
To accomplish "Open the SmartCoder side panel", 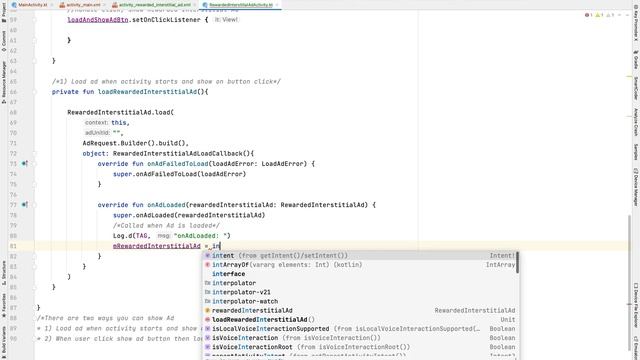I will 636,88.
